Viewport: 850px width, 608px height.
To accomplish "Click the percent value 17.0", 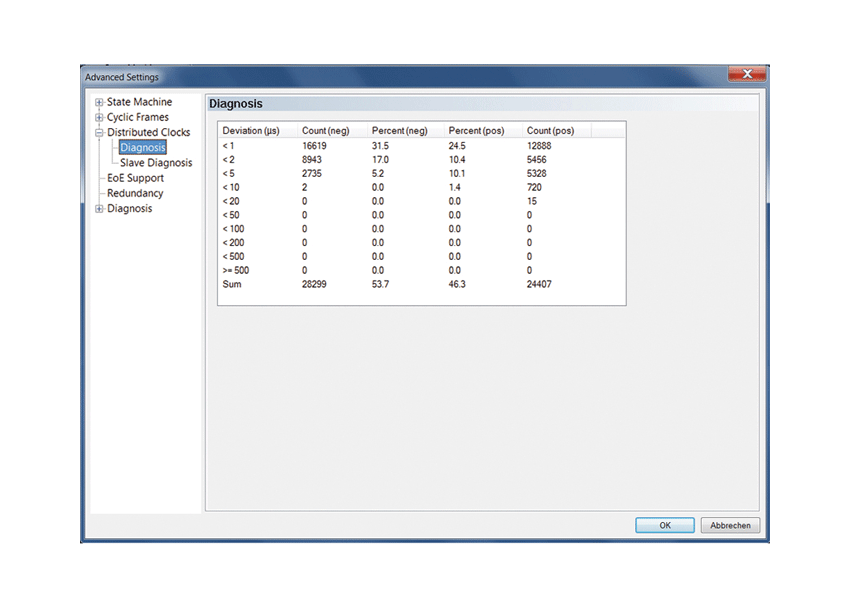I will tap(380, 160).
